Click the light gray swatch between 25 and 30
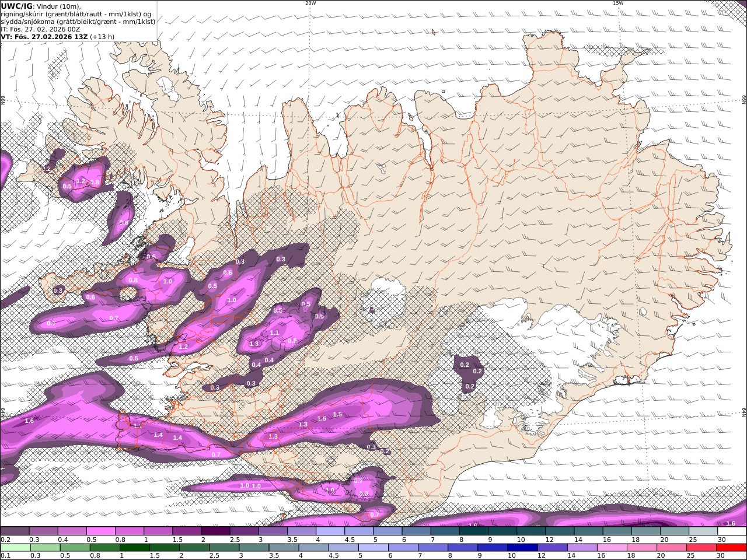747x560 pixels. pos(703,531)
